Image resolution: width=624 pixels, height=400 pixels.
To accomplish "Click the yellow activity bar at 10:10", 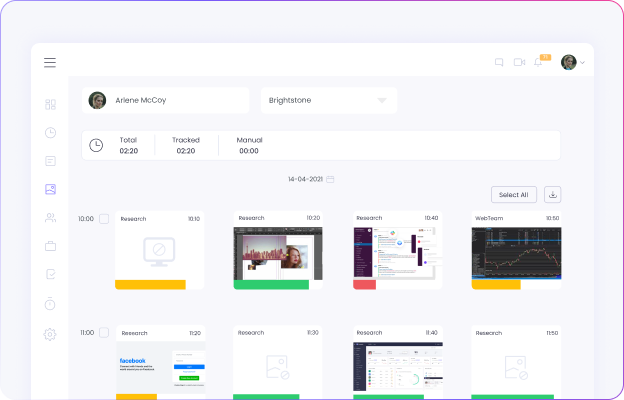I will pos(150,285).
